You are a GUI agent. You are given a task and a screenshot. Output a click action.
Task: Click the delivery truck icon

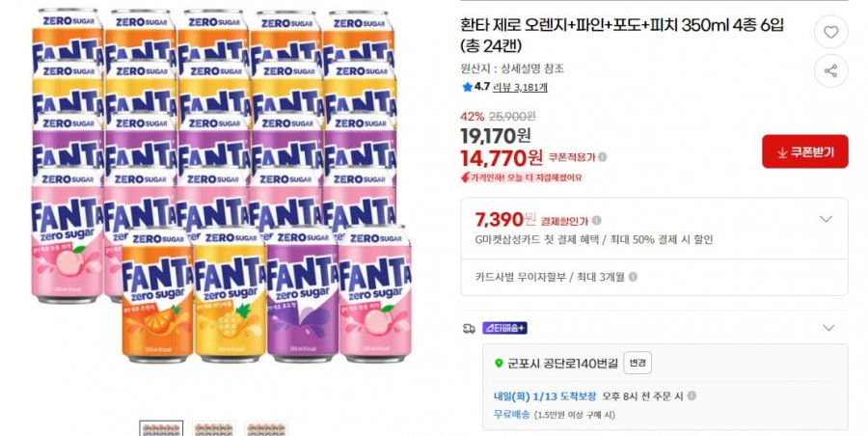(470, 328)
